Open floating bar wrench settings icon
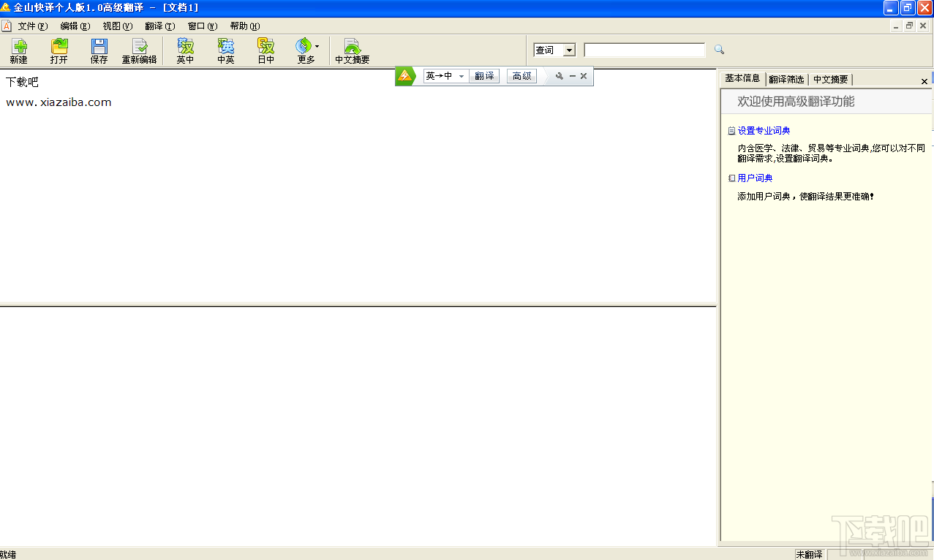934x560 pixels. tap(560, 76)
